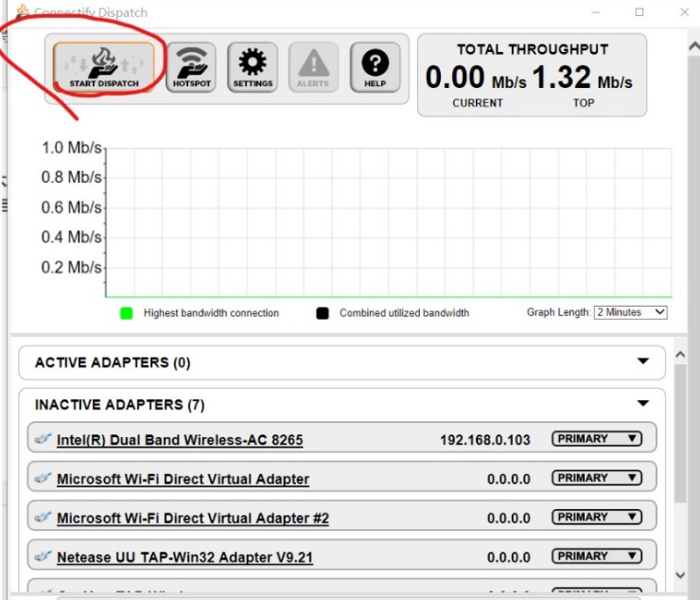This screenshot has width=700, height=600.
Task: Collapse the Active Adapters (0) section
Action: point(643,361)
